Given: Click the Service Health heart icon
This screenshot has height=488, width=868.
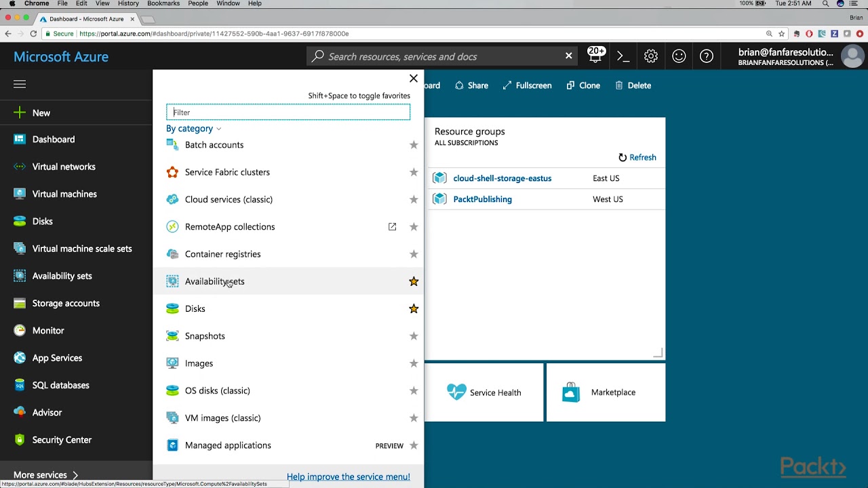Looking at the screenshot, I should coord(456,392).
